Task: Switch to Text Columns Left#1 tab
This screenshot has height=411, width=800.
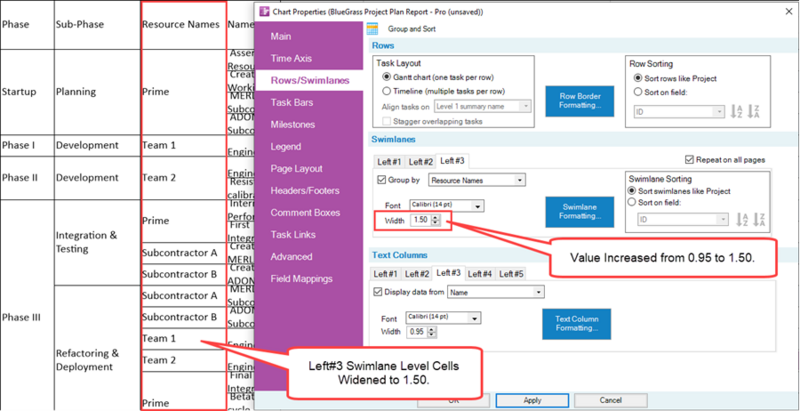Action: coord(386,274)
